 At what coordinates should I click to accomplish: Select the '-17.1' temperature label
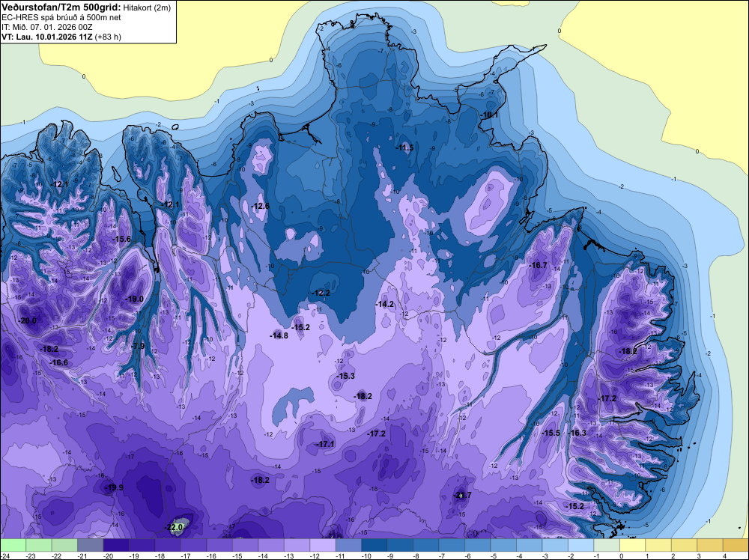pyautogui.click(x=325, y=444)
